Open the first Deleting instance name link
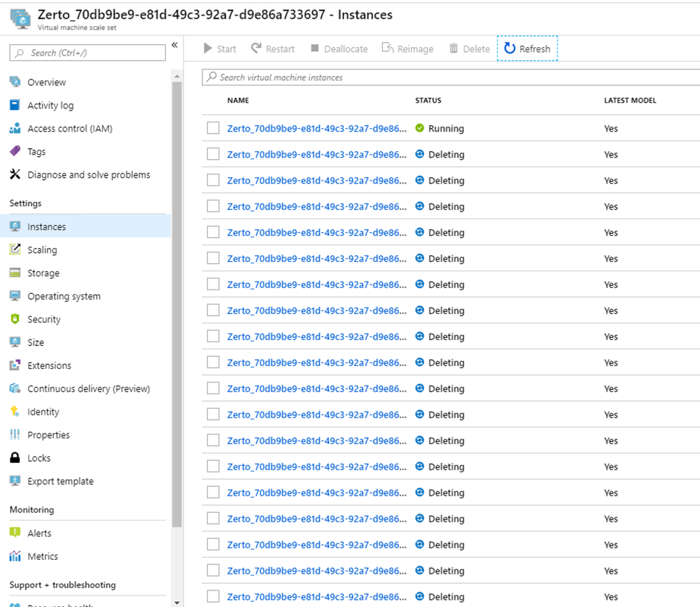 tap(316, 154)
